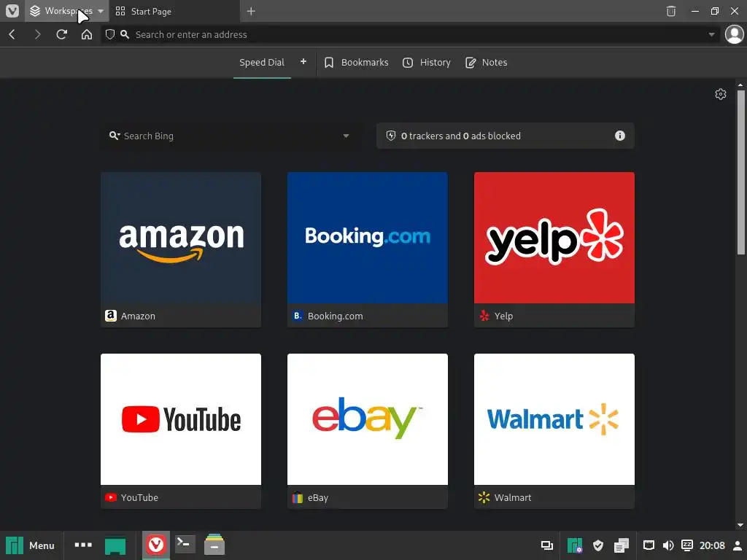The width and height of the screenshot is (747, 560).
Task: Click the YouTube label under its tile
Action: (139, 497)
